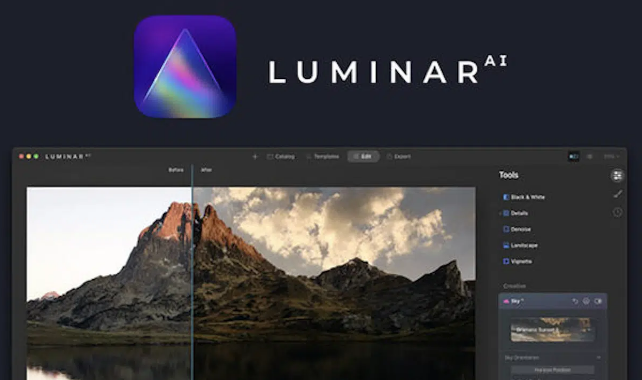Click the Export button

coord(399,156)
